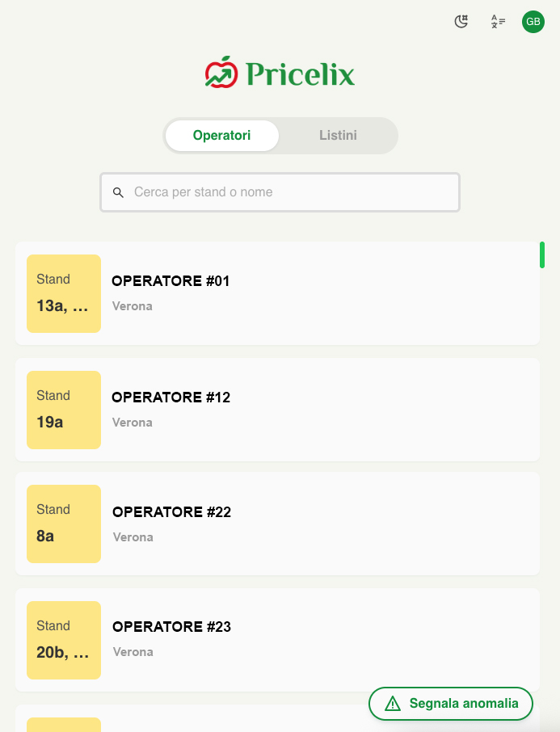Report an issue with Segnala anomalia
The image size is (560, 732).
point(451,703)
